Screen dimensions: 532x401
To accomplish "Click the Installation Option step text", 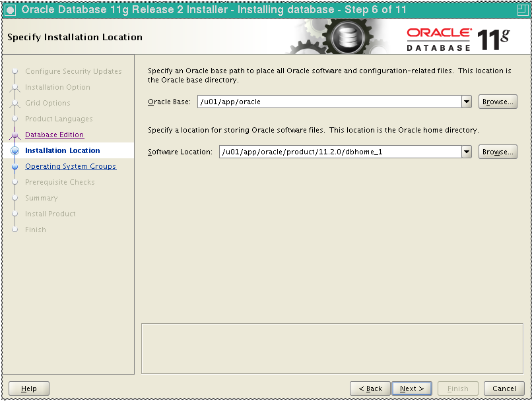I will pos(57,87).
